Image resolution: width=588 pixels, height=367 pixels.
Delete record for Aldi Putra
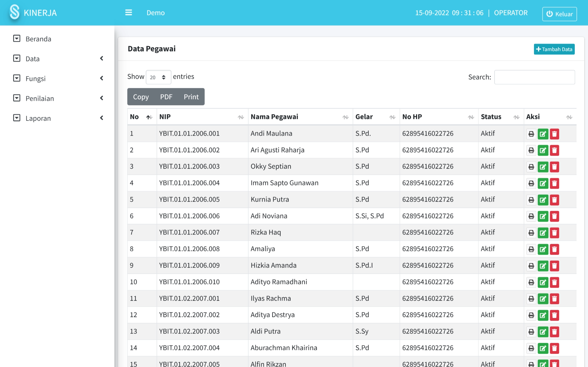point(554,332)
